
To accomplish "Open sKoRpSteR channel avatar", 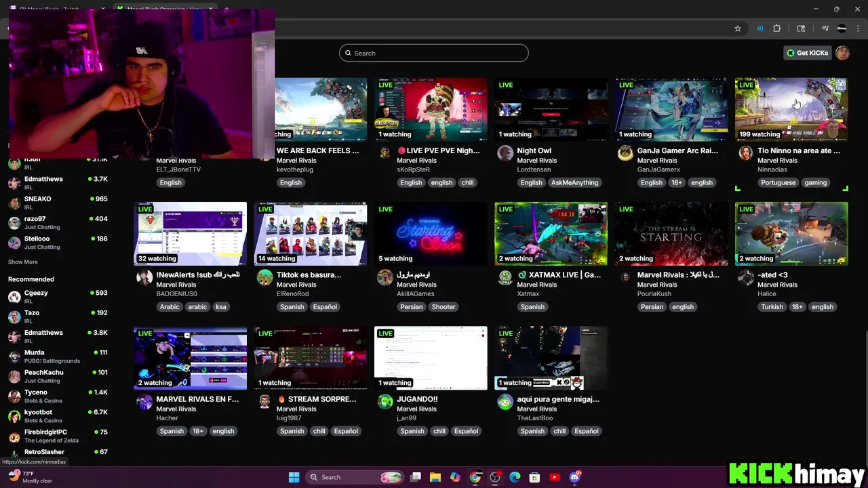I will tap(385, 153).
